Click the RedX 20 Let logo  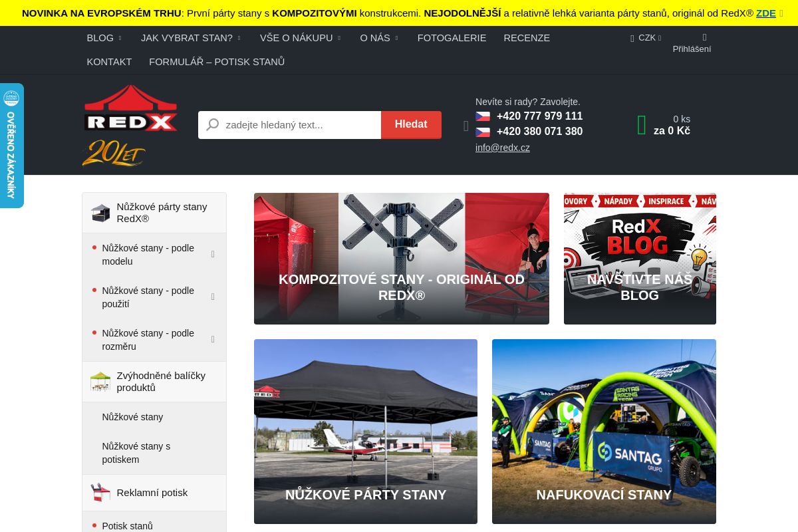130,125
